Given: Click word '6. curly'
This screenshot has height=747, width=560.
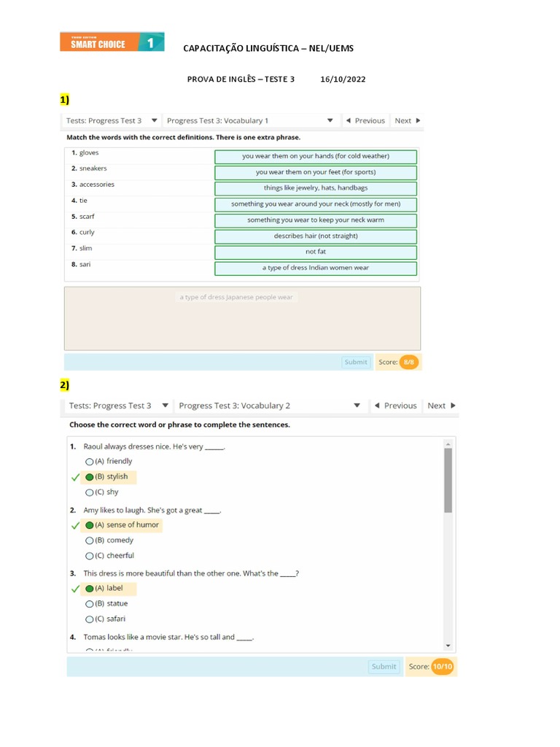Looking at the screenshot, I should (x=83, y=233).
